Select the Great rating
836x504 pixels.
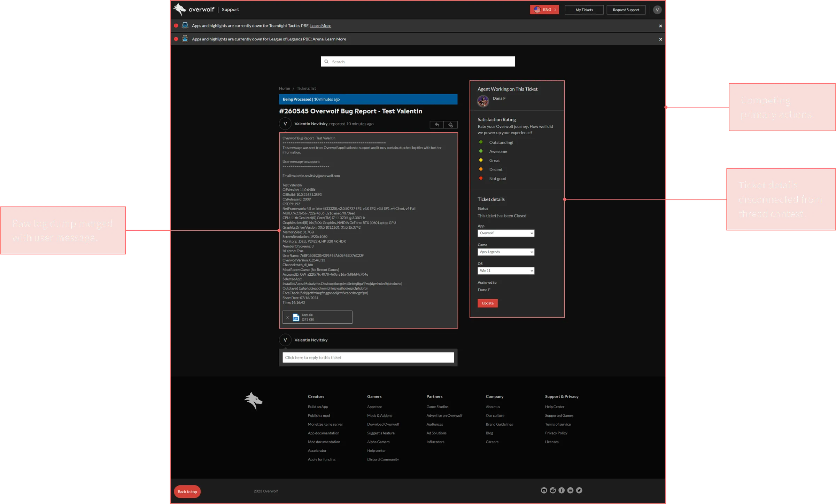[481, 160]
